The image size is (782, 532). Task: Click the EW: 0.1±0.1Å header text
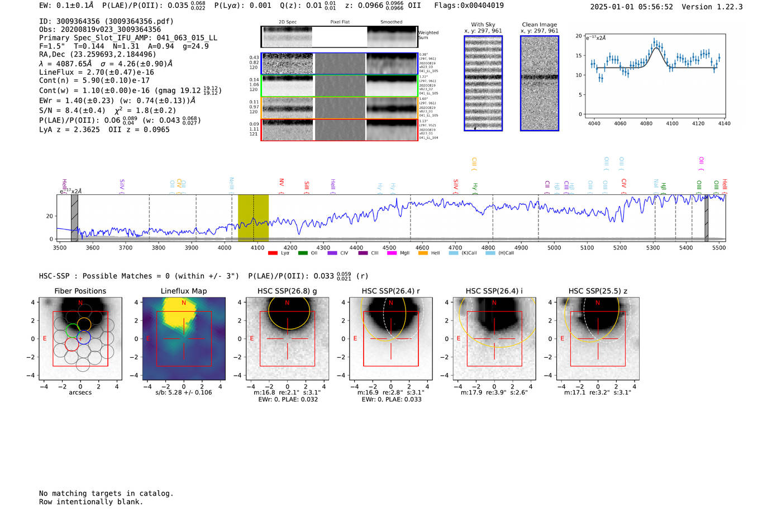pos(66,6)
